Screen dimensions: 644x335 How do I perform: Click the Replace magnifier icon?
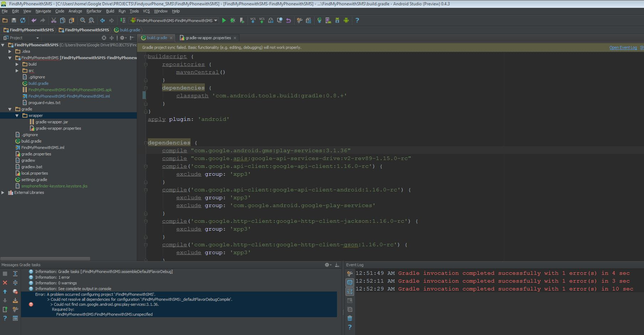click(x=92, y=20)
